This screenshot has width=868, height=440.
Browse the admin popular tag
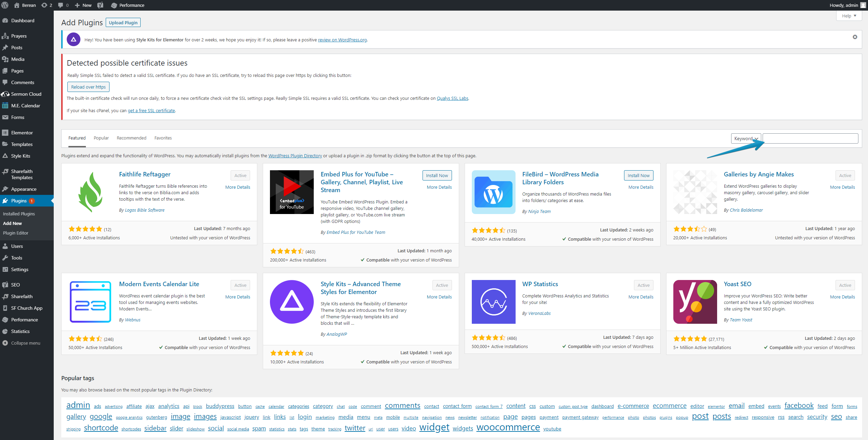coord(78,405)
